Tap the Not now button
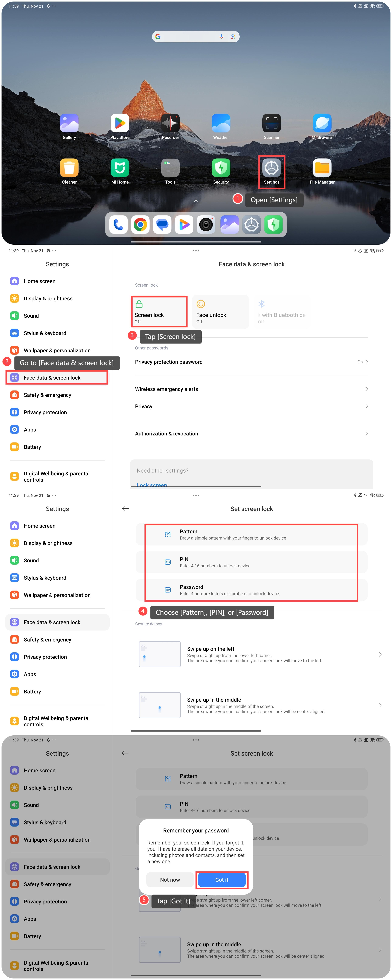 (170, 880)
